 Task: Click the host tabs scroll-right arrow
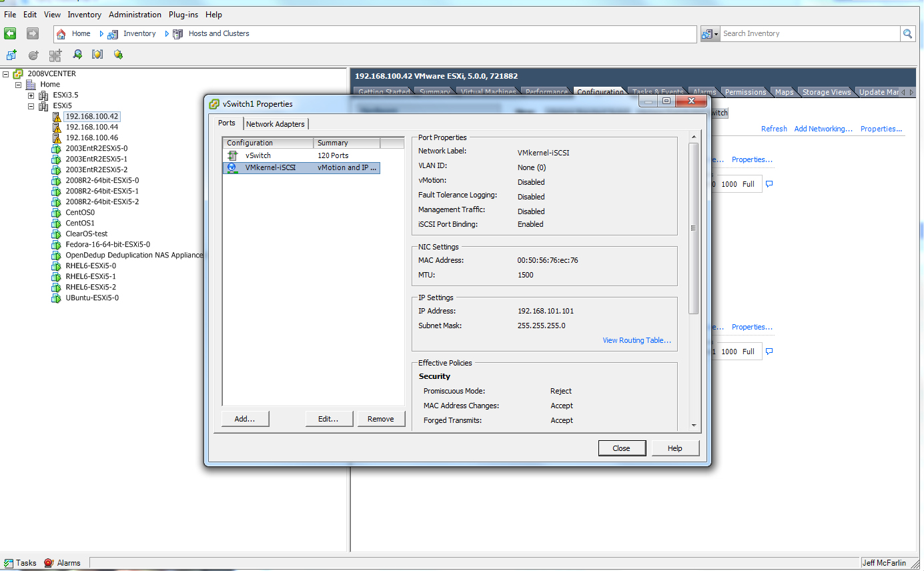point(912,92)
